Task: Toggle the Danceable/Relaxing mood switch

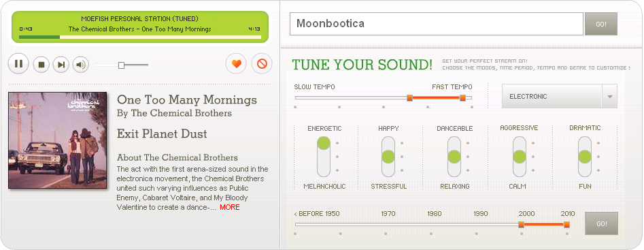Action: (x=454, y=157)
